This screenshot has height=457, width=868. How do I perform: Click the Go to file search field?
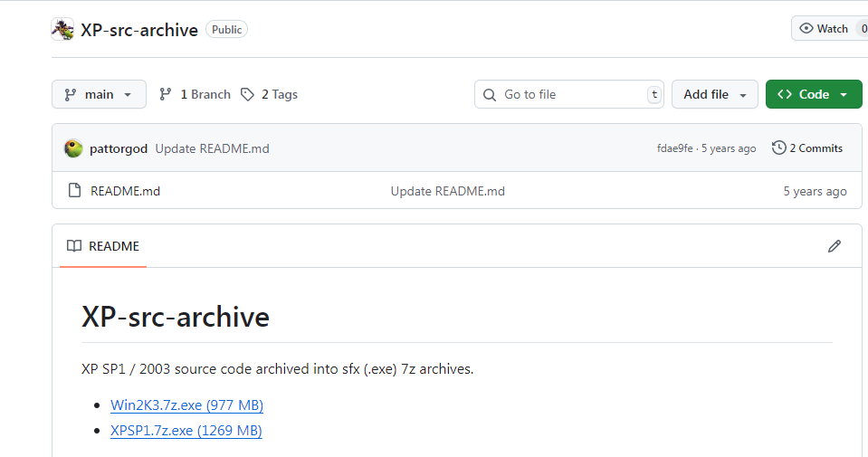click(x=568, y=94)
